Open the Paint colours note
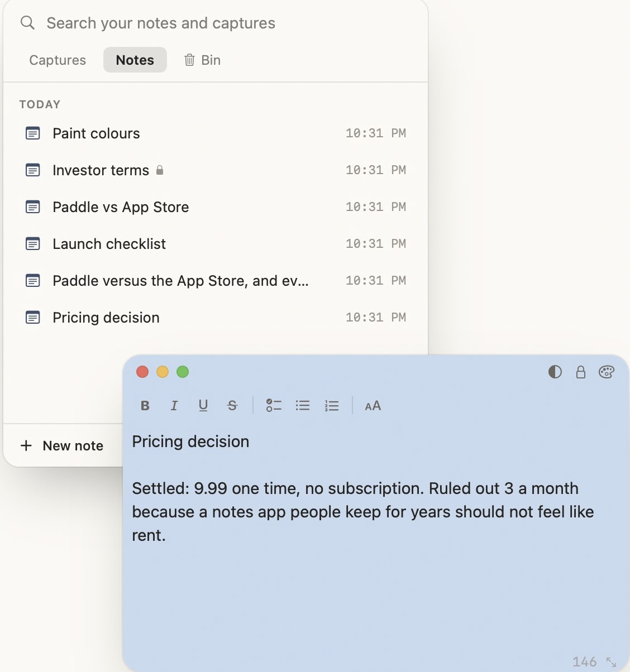Screen dimensions: 630x672 pyautogui.click(x=216, y=133)
